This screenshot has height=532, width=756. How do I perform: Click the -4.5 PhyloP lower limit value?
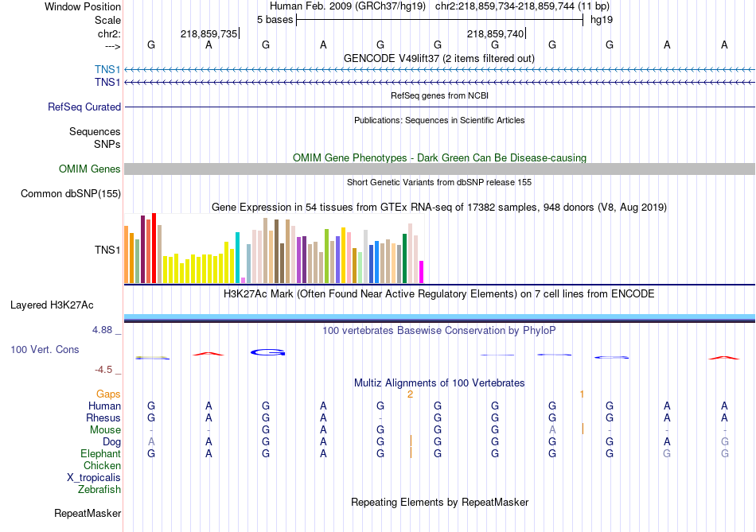click(x=103, y=370)
